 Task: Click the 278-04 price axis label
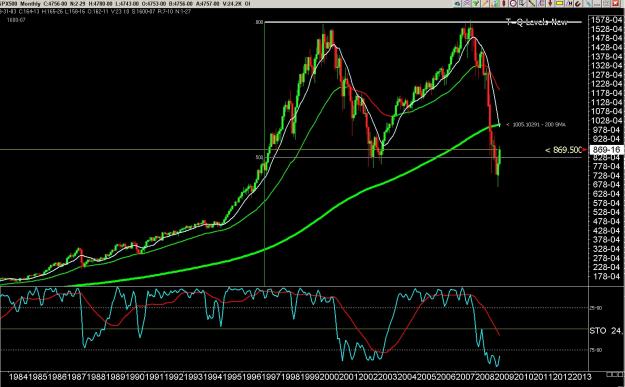coord(606,258)
